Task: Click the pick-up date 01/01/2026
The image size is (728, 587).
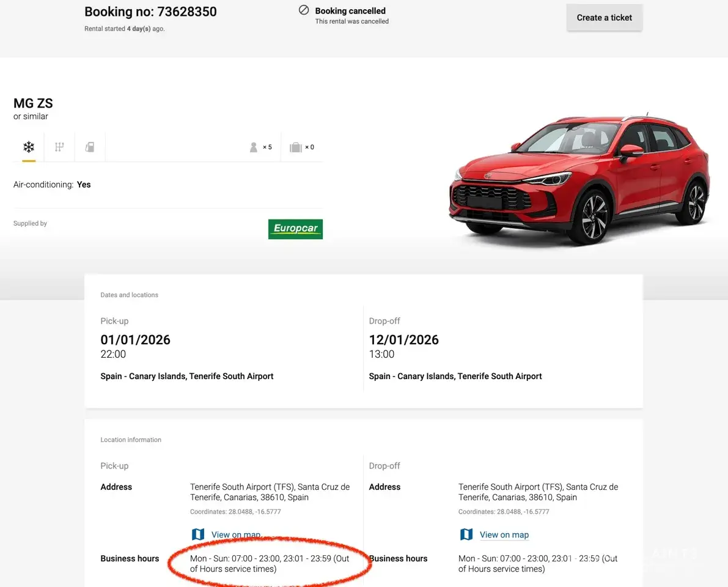Action: point(135,340)
